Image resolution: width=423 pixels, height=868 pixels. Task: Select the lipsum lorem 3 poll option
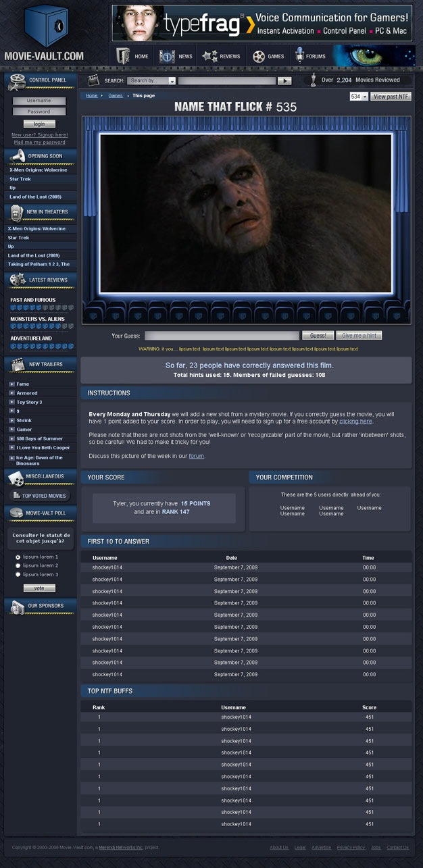tap(18, 574)
